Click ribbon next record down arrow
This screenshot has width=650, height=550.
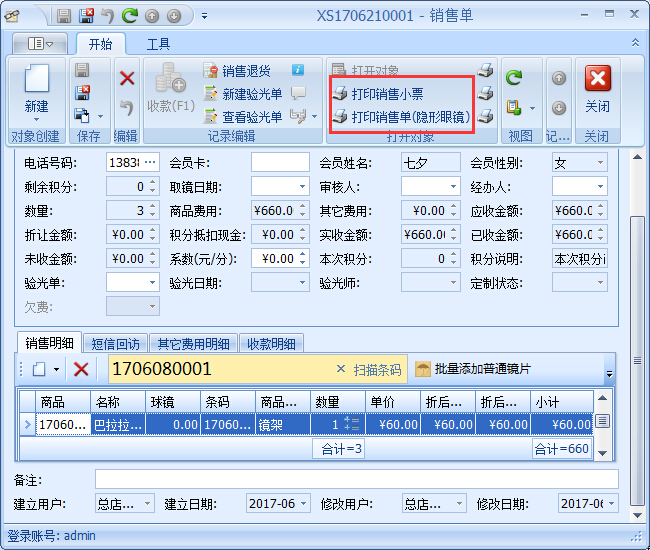[559, 108]
